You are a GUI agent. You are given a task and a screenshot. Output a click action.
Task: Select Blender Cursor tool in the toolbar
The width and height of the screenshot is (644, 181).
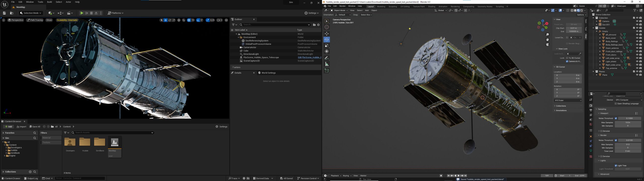pyautogui.click(x=327, y=27)
